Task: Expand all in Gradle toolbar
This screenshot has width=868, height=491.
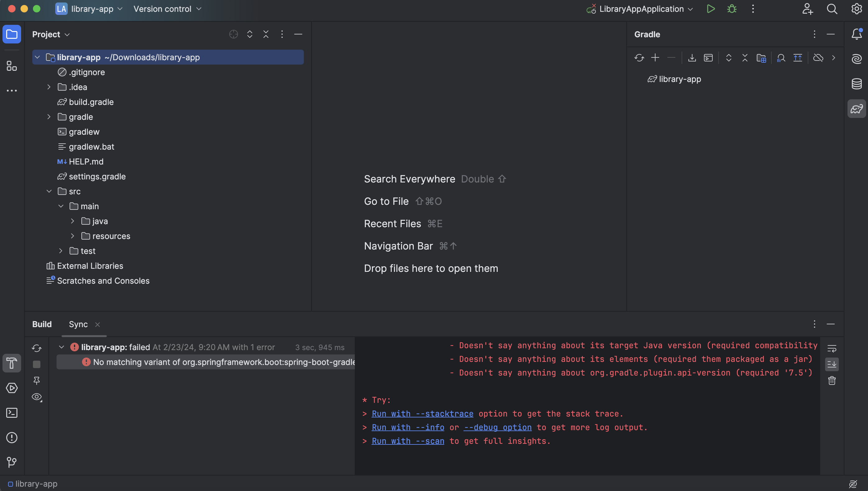Action: tap(729, 58)
